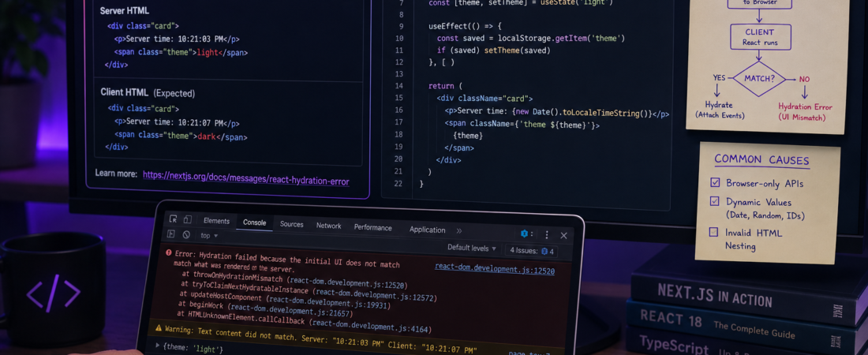
Task: Select the red 'dark' span value
Action: click(x=207, y=136)
